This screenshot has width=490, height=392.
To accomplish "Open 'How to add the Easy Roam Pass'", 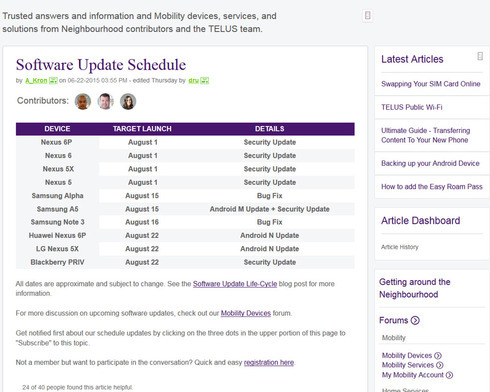I will [x=432, y=187].
